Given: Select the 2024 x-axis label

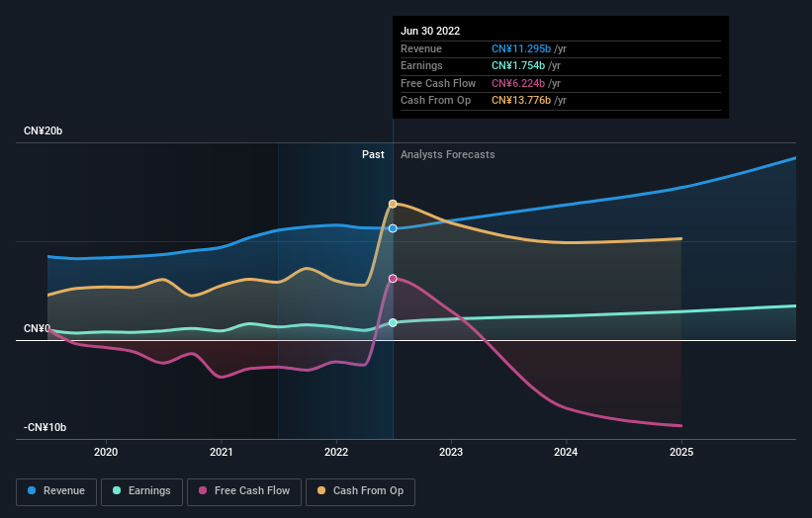Looking at the screenshot, I should pos(566,452).
